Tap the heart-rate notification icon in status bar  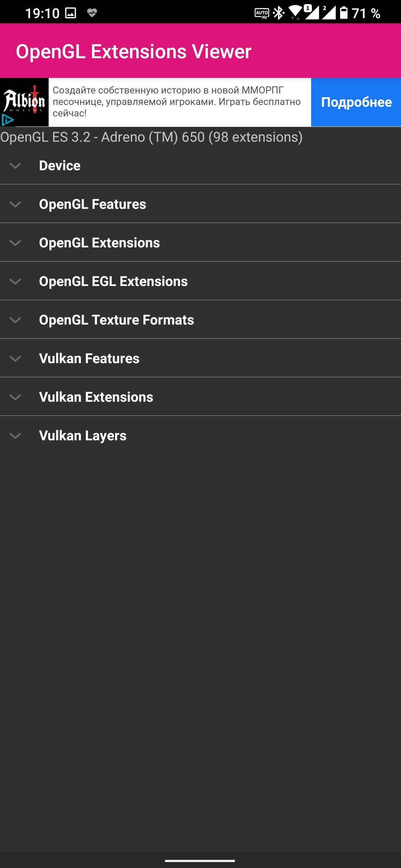point(92,12)
